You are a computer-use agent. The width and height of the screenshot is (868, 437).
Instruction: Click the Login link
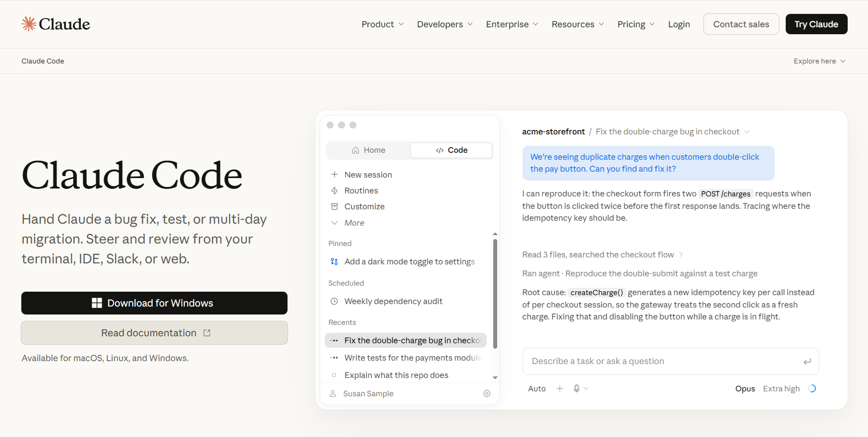[679, 24]
